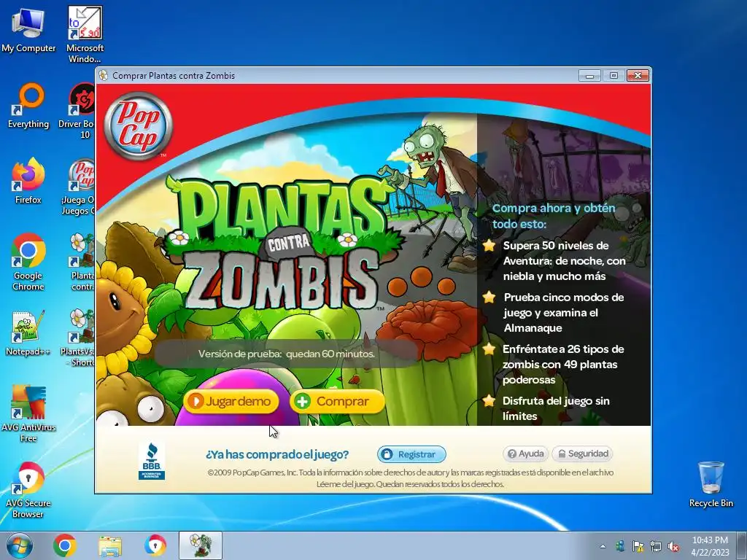The height and width of the screenshot is (560, 747).
Task: Click the Jugar demo button
Action: (x=231, y=401)
